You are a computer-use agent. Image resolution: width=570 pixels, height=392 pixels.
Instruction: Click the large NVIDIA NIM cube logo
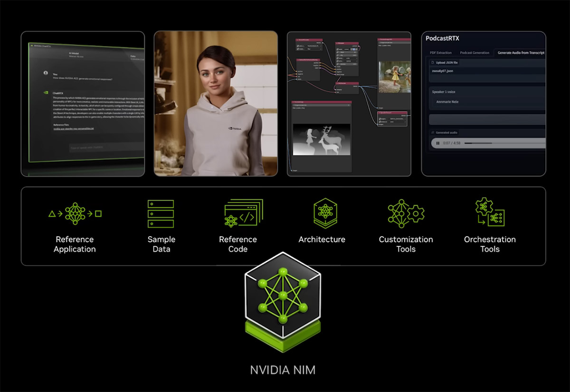tap(283, 302)
